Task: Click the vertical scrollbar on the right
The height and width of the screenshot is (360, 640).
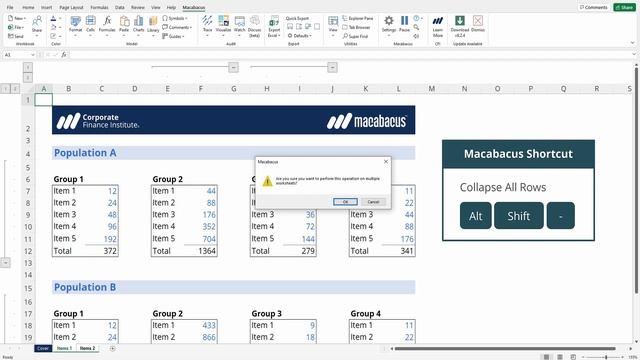Action: tap(636, 180)
